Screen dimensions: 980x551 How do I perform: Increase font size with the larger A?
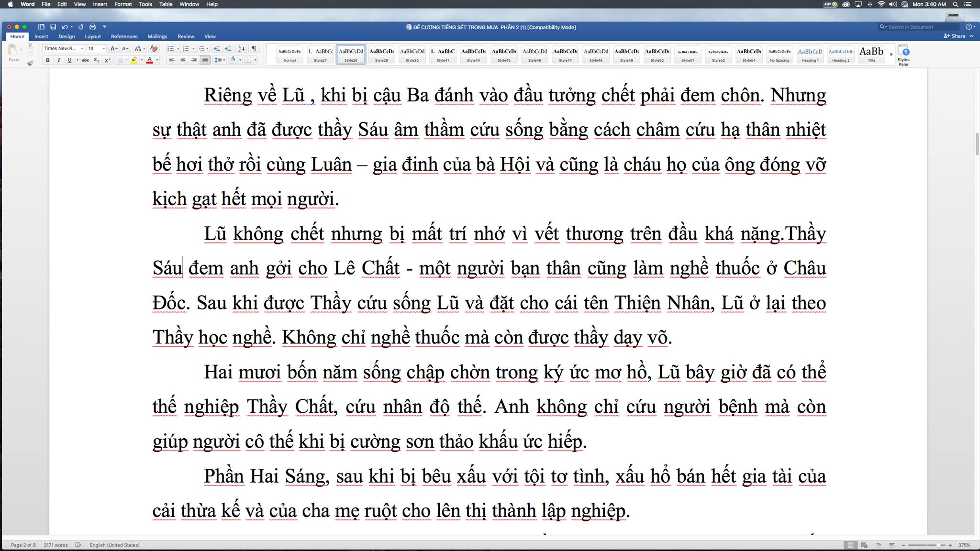click(114, 48)
